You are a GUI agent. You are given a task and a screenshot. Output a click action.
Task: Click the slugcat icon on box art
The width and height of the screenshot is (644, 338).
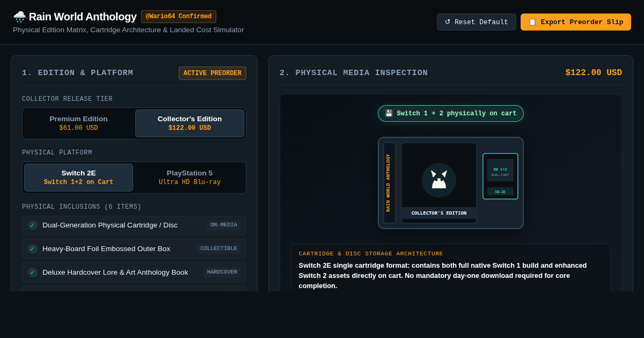click(x=439, y=180)
